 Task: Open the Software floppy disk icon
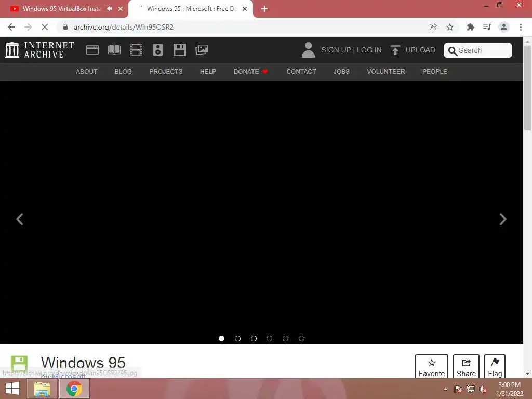point(179,50)
